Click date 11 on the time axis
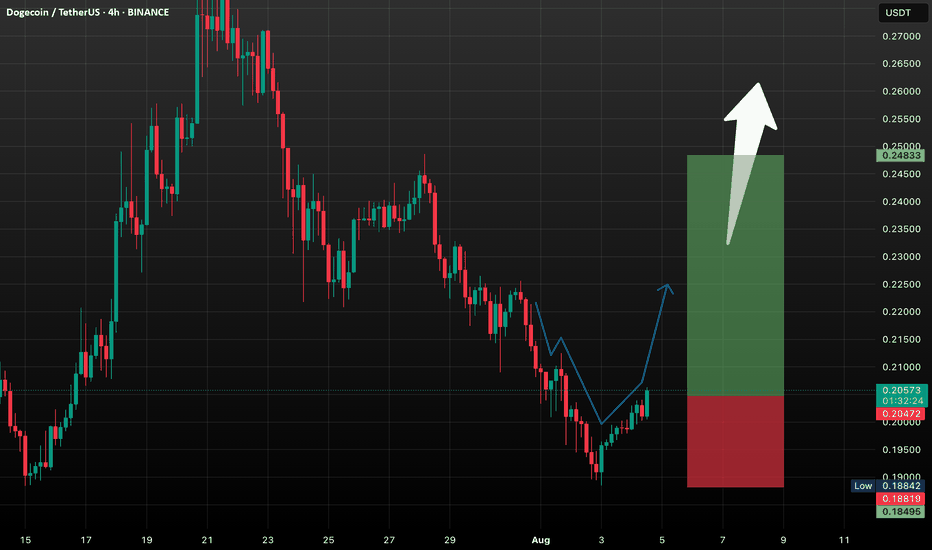932x550 pixels. click(x=844, y=540)
